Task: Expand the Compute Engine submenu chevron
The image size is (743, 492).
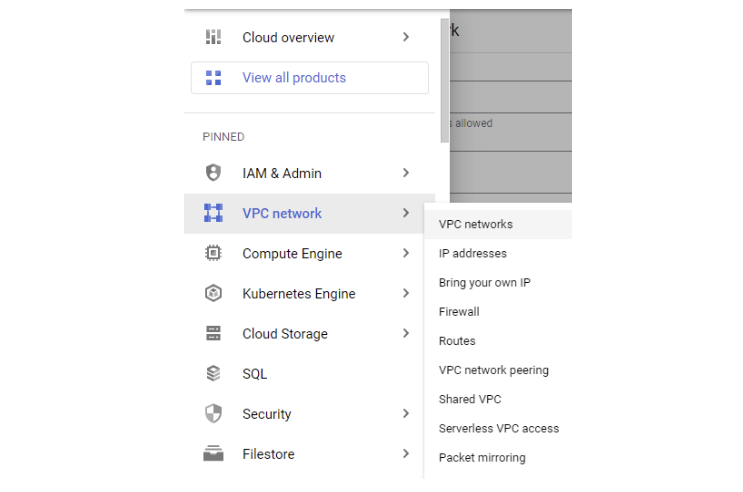Action: coord(406,253)
